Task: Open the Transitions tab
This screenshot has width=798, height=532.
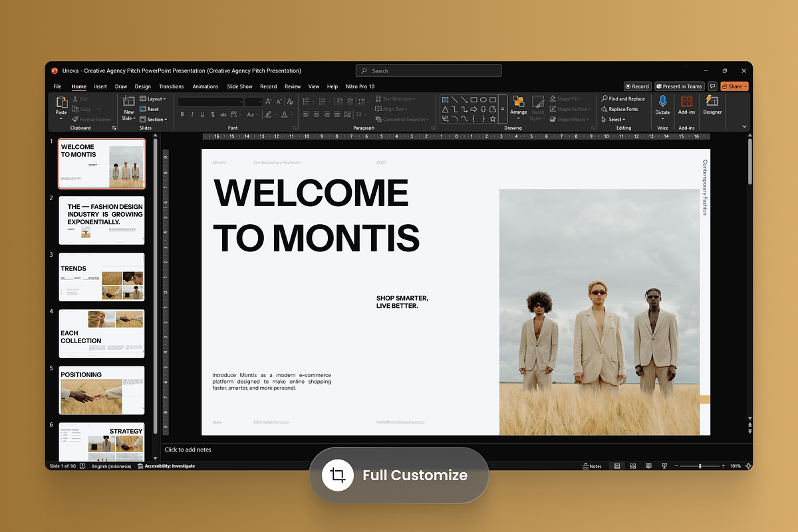Action: tap(171, 86)
